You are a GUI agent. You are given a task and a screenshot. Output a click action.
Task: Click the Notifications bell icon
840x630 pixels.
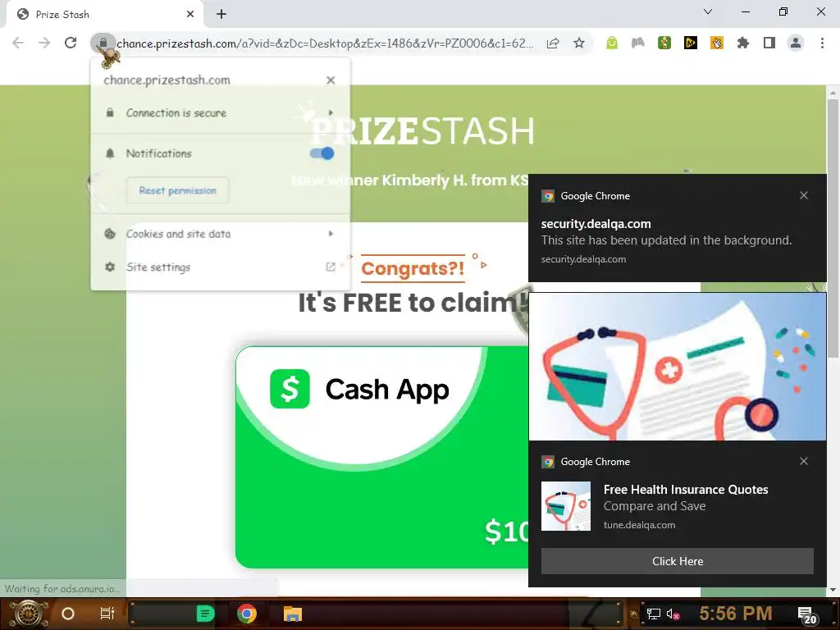110,153
